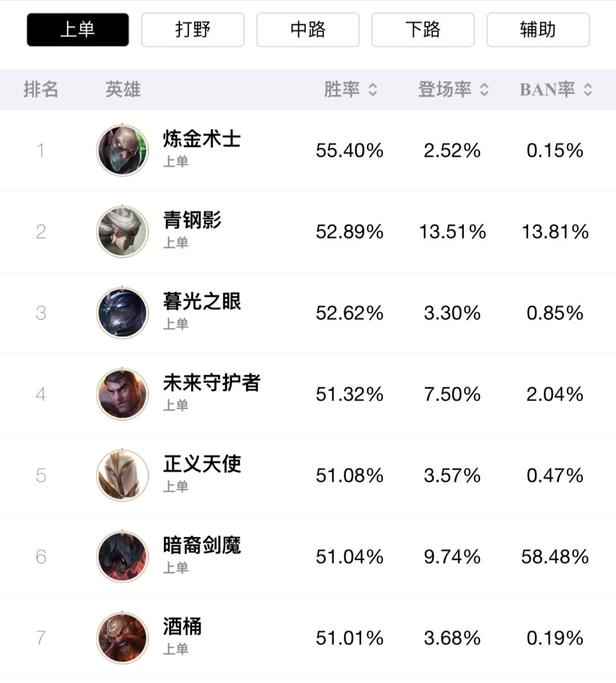Click the 英雄 column header
Image resolution: width=616 pixels, height=683 pixels.
tap(123, 90)
